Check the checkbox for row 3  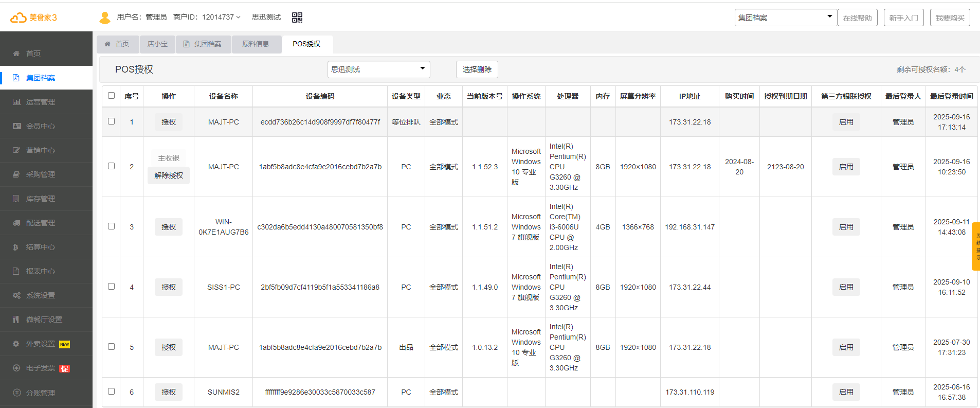pyautogui.click(x=111, y=226)
